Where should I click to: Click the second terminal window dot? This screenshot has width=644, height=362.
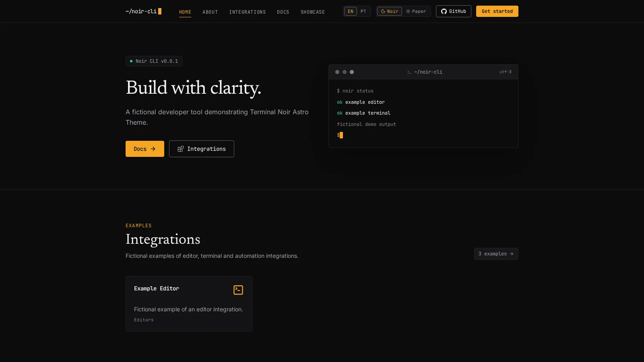click(345, 72)
